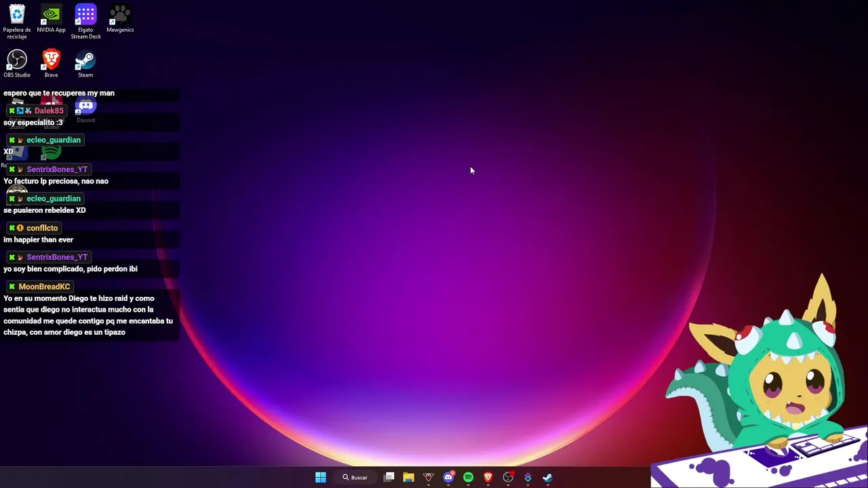Screen dimensions: 868x488
Task: Click the message 'se pusieron rebeldes XD'
Action: 45,210
